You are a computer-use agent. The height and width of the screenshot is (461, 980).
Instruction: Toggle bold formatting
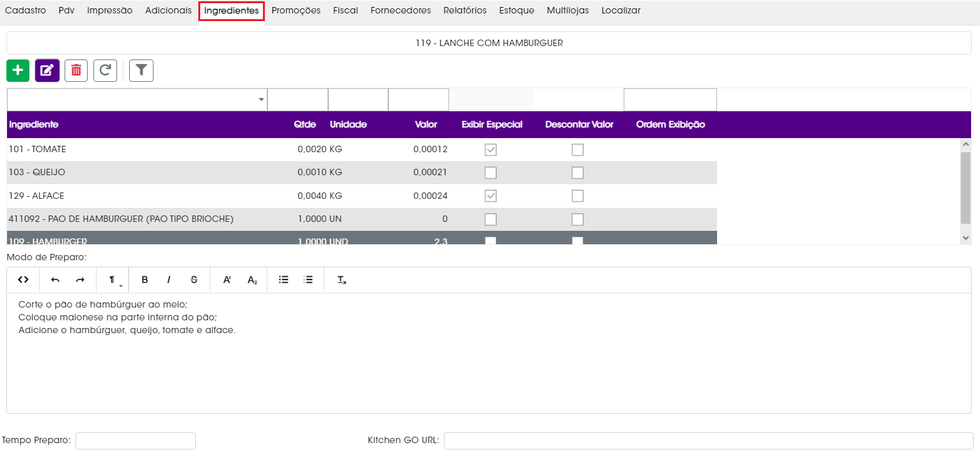point(145,280)
